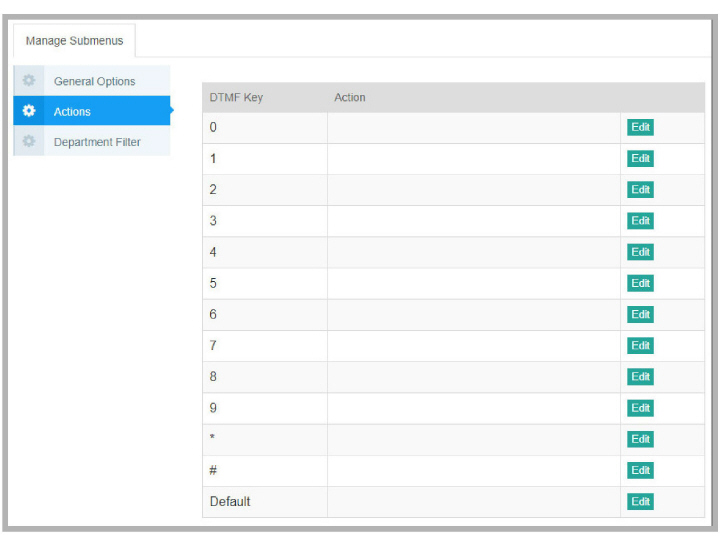
Task: Switch to the Actions sidebar item
Action: pyautogui.click(x=72, y=111)
